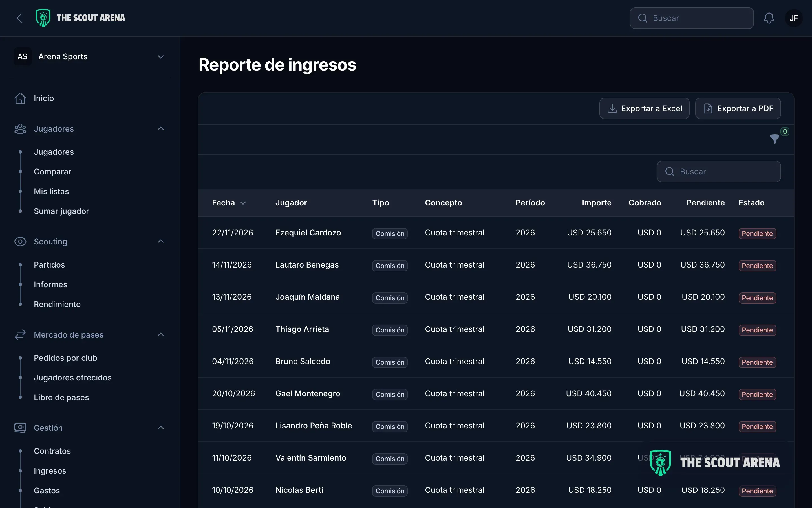Viewport: 812px width, 508px height.
Task: Click the Scouting eye icon
Action: tap(20, 242)
